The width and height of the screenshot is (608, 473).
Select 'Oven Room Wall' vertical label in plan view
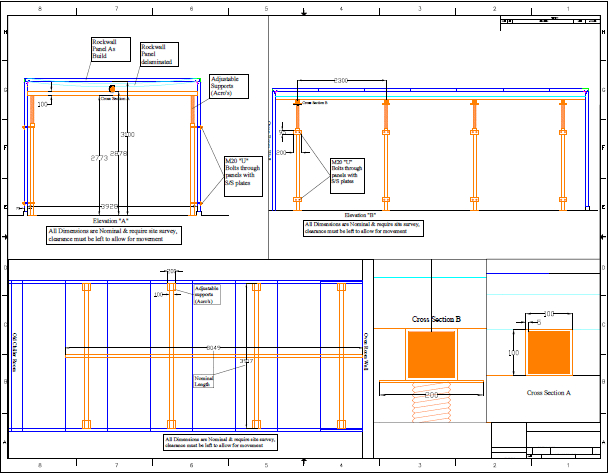366,352
